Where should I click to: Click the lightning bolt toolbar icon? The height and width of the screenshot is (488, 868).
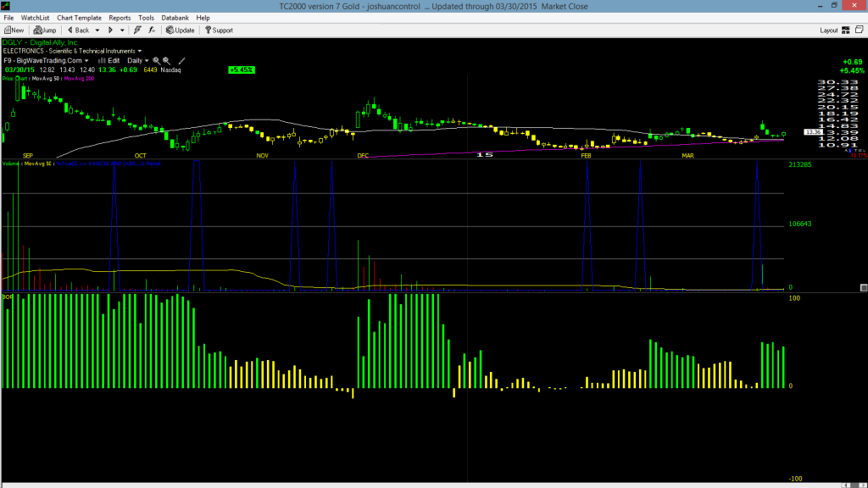[x=137, y=30]
